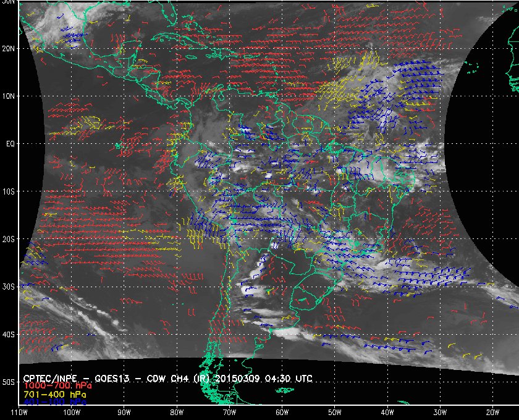Screen dimensions: 519x420
Task: Click the yellow 701-400 hPa legend entry
Action: 55,395
